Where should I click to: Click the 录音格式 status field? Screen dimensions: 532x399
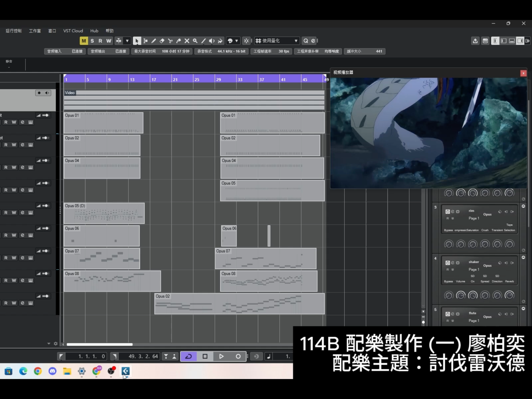221,51
